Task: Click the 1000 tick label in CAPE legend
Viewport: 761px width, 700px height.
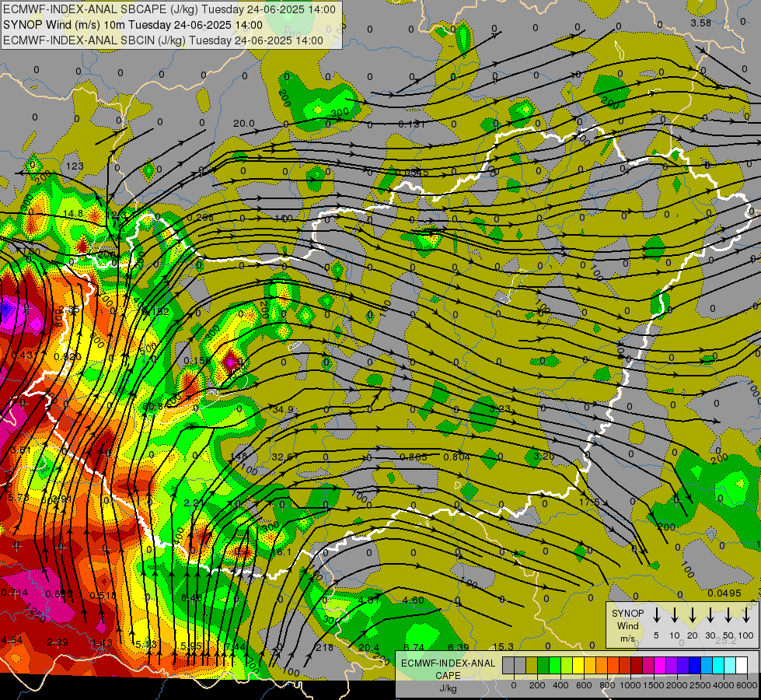Action: [630, 685]
